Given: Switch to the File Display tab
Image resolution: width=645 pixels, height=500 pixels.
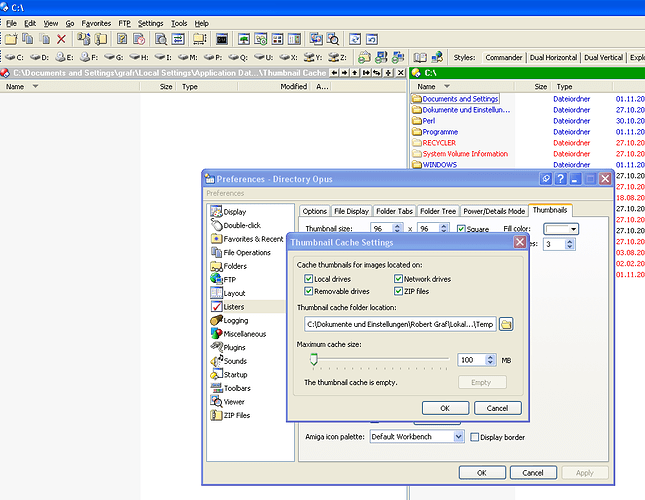Looking at the screenshot, I should click(351, 211).
